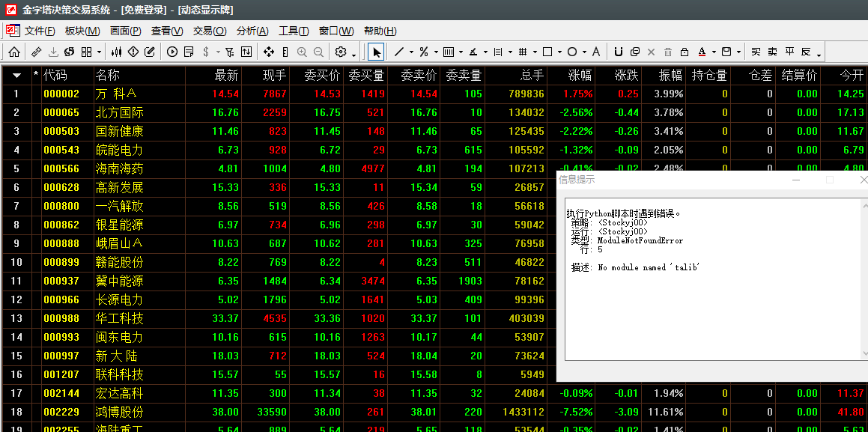Open dropdown arrow next to percent tool
The width and height of the screenshot is (868, 432).
pyautogui.click(x=436, y=52)
